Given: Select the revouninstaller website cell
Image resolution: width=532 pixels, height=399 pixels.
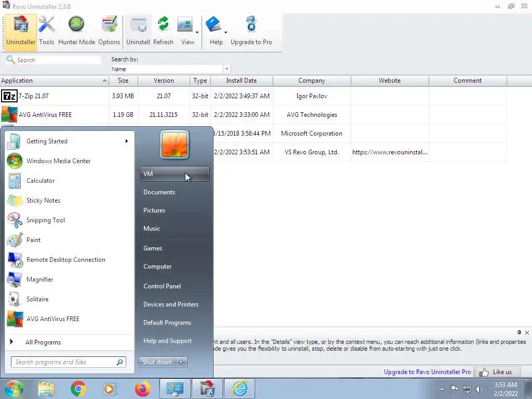Looking at the screenshot, I should coord(390,152).
